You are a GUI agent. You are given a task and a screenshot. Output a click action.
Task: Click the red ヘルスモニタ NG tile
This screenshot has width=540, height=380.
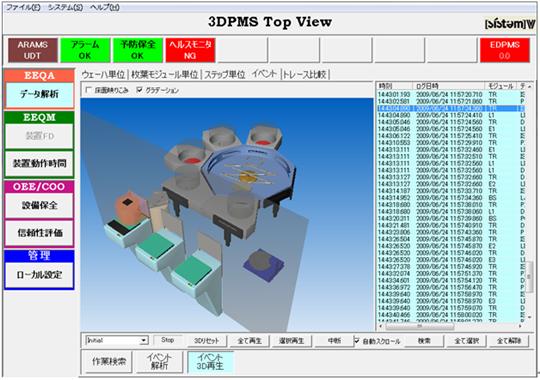(190, 50)
